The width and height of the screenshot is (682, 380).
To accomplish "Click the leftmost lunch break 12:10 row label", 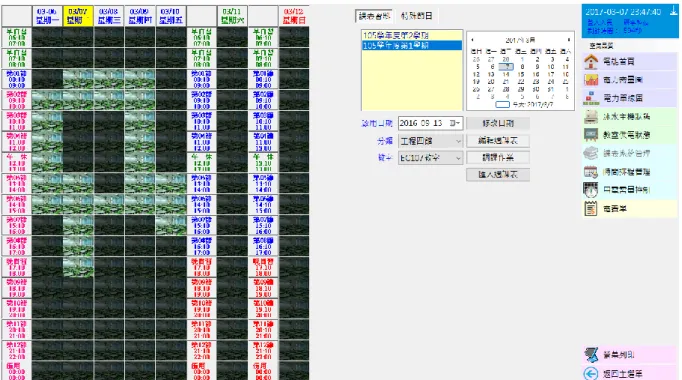I will coord(17,163).
